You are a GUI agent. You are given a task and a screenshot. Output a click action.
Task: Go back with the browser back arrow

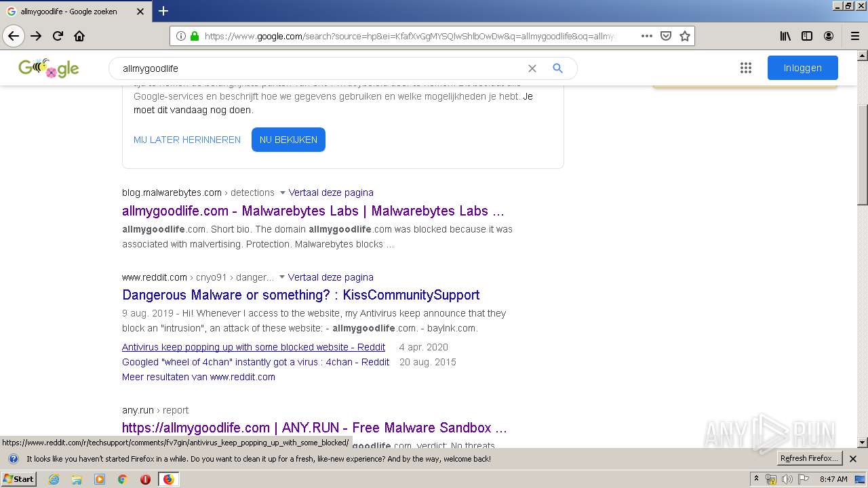(14, 36)
